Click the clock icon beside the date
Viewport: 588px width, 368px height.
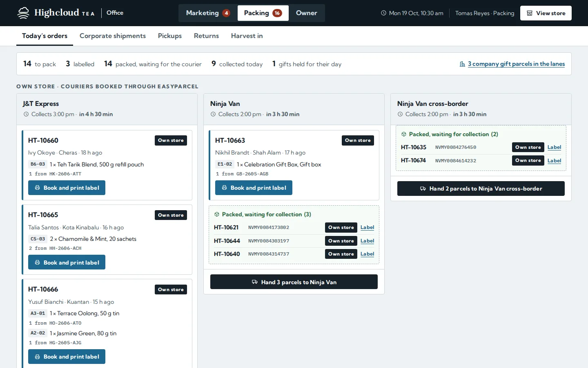(x=383, y=13)
